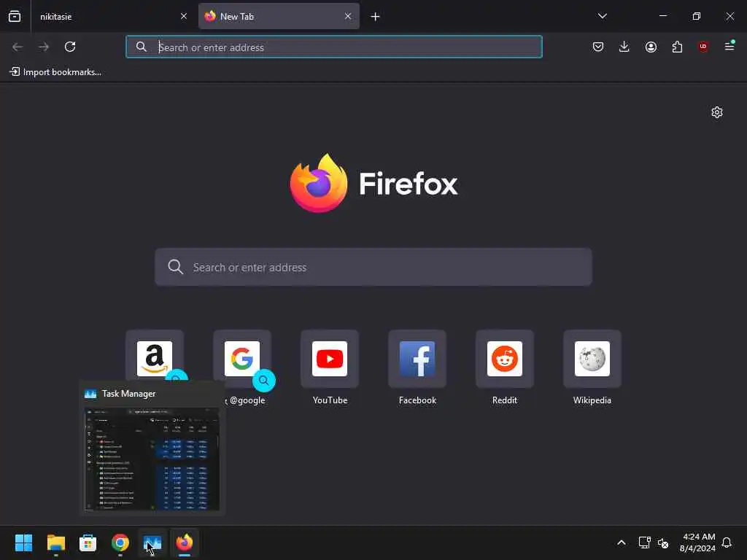Open the notifications bell
747x560 pixels.
727,542
